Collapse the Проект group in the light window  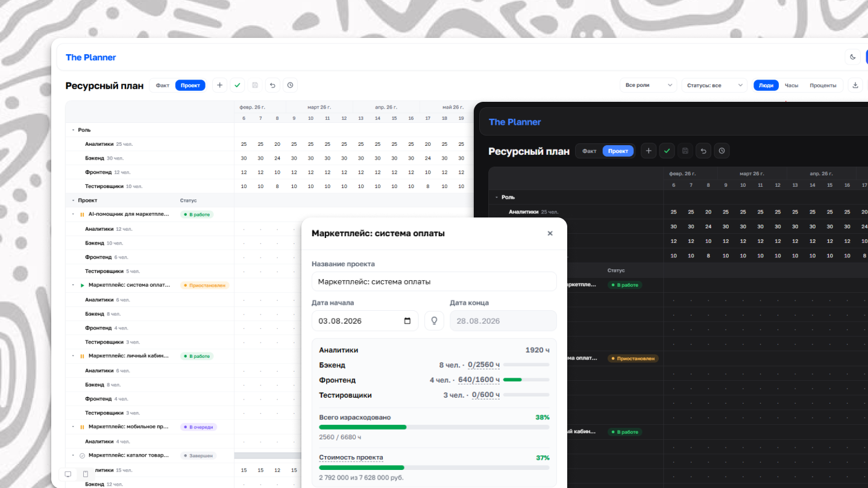tap(73, 201)
